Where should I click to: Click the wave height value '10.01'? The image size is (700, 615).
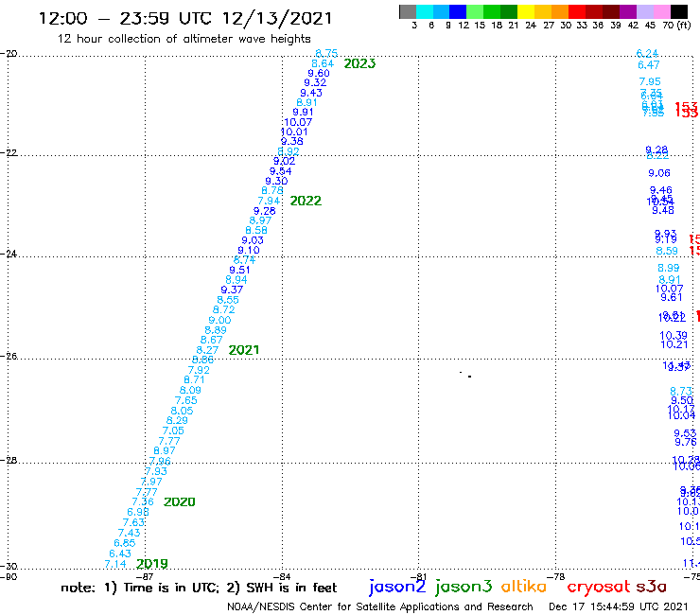[x=294, y=132]
